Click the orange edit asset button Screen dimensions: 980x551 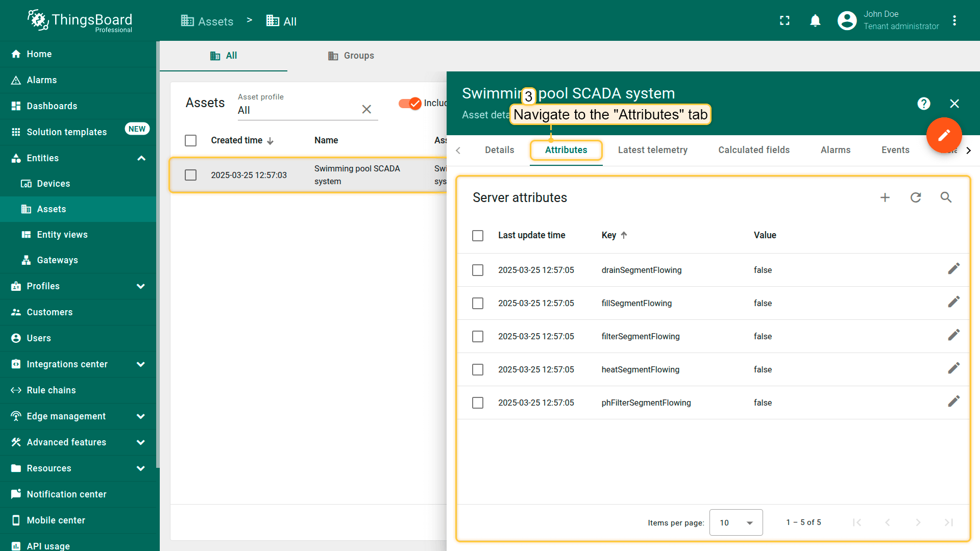[944, 135]
